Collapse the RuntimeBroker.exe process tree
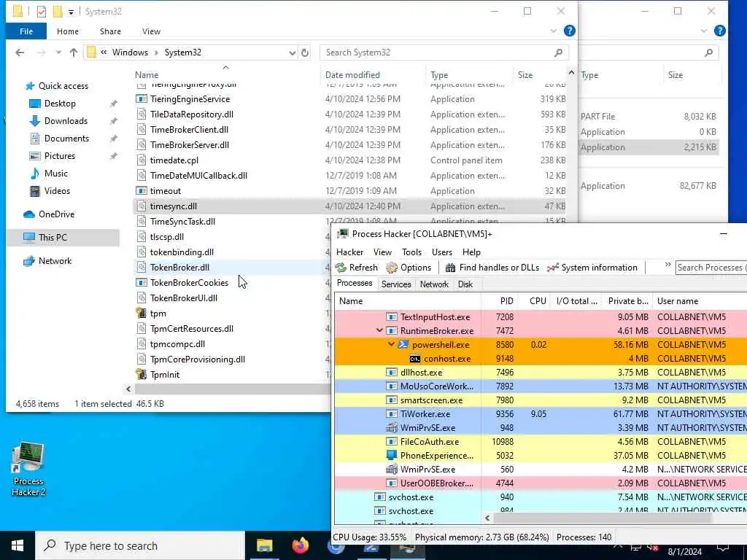Viewport: 747px width, 560px height. coord(379,330)
